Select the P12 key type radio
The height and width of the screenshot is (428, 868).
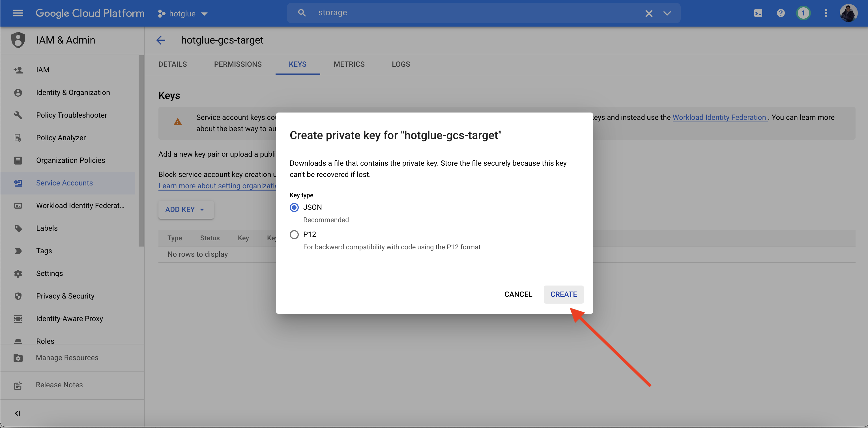[294, 234]
